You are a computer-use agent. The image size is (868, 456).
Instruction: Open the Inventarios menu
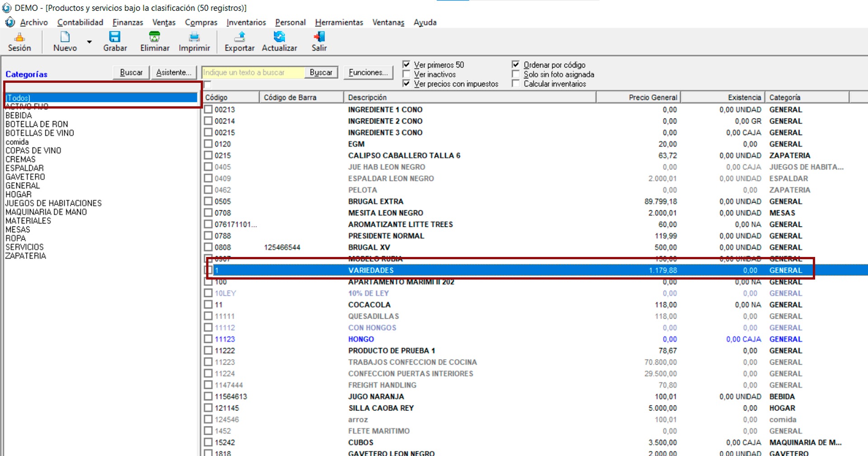click(246, 22)
